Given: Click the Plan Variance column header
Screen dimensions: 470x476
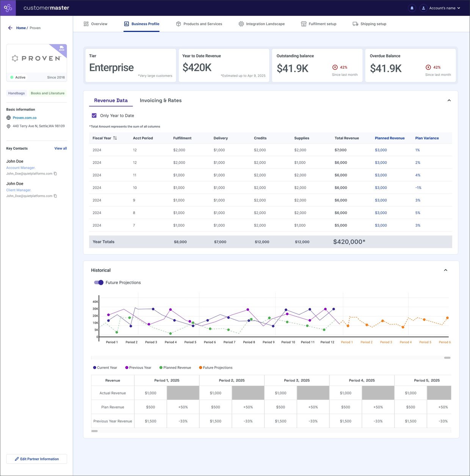Looking at the screenshot, I should [x=427, y=138].
